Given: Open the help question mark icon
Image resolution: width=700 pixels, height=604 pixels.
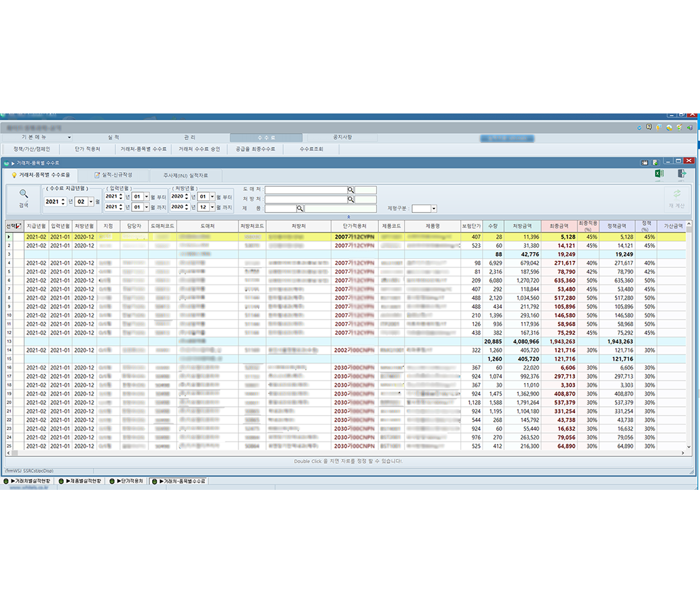Looking at the screenshot, I should tap(648, 127).
